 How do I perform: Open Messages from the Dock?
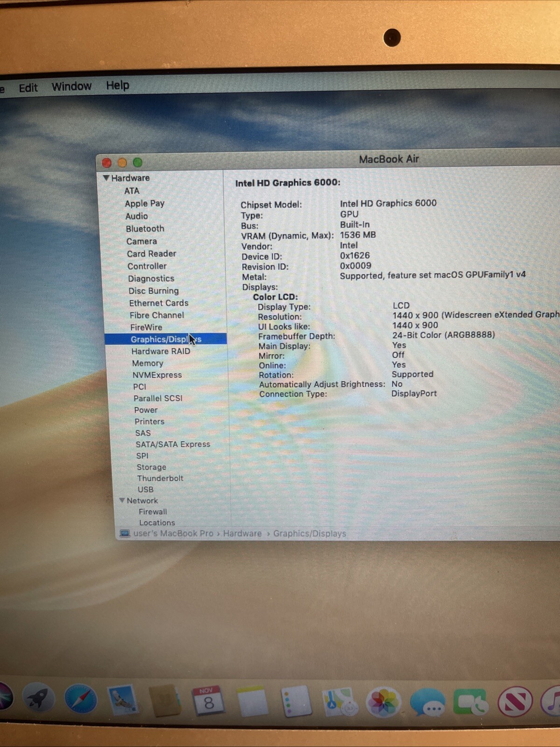(427, 702)
